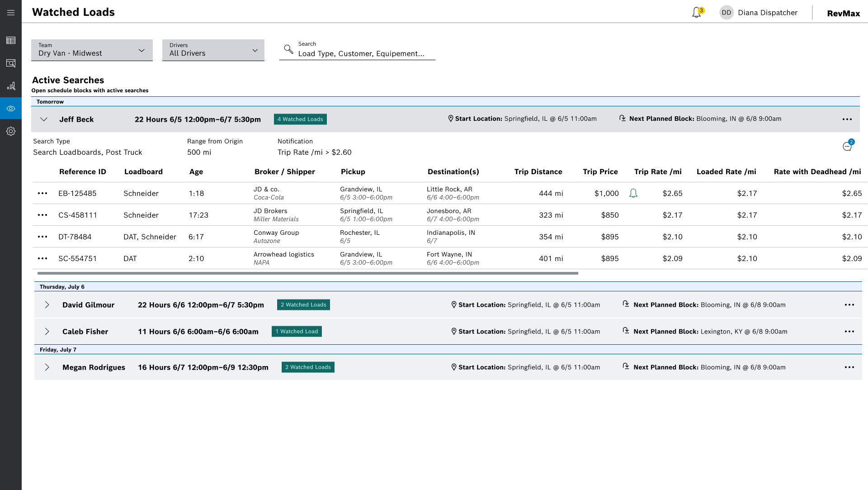868x490 pixels.
Task: Open the load search sidebar icon
Action: 11,63
